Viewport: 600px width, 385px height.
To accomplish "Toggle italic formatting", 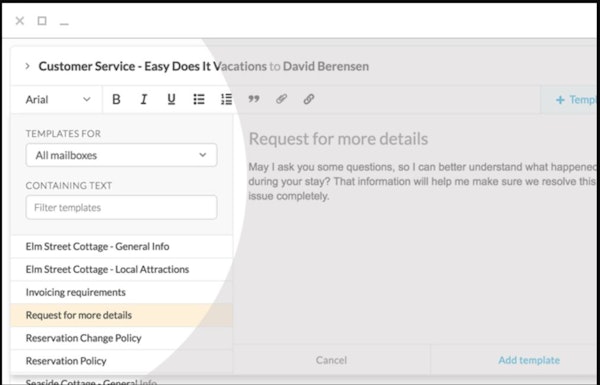I will point(144,100).
